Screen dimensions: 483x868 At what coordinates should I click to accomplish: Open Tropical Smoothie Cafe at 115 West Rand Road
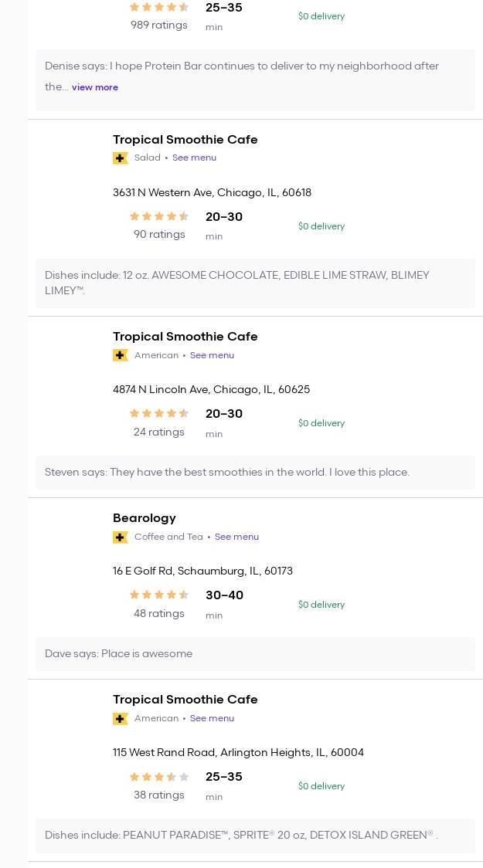coord(185,700)
